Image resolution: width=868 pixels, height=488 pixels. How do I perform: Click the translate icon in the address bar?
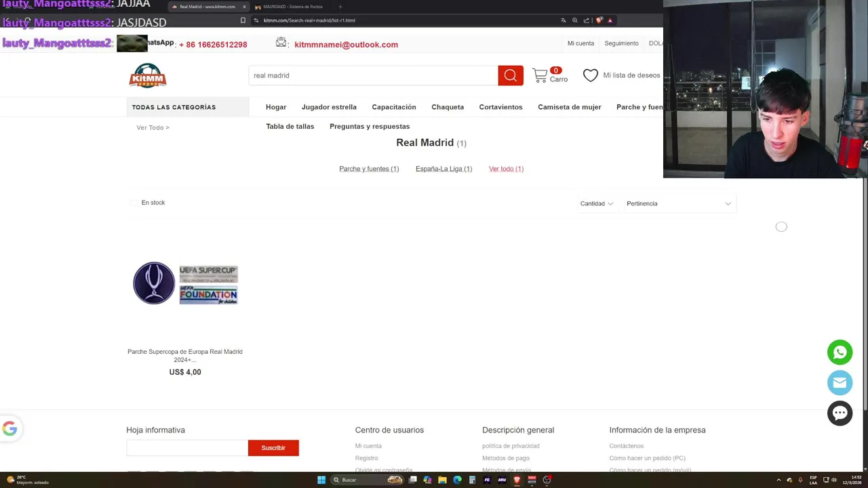tap(563, 20)
